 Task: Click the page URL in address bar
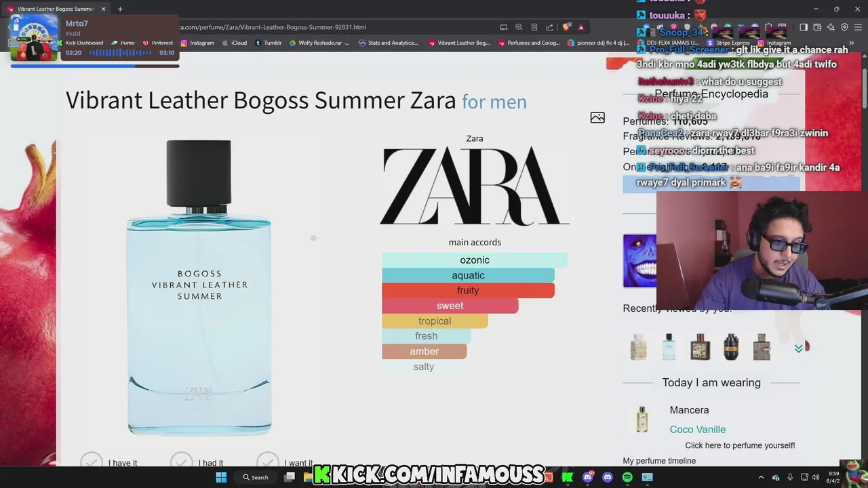[273, 27]
